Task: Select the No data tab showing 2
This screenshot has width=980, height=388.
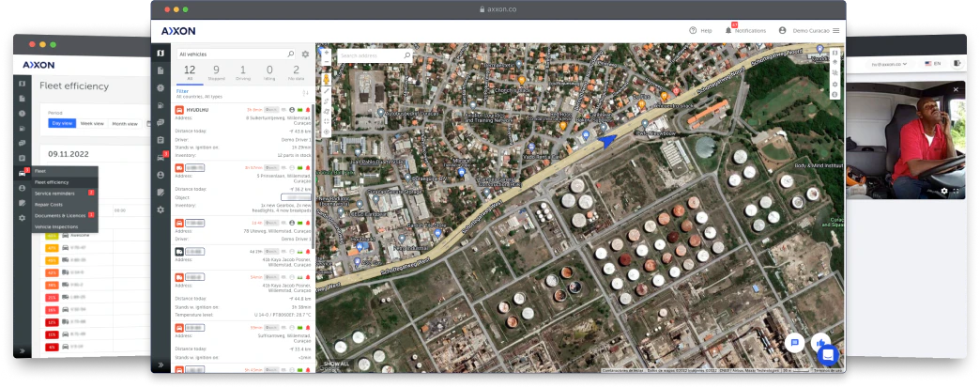Action: (x=297, y=72)
